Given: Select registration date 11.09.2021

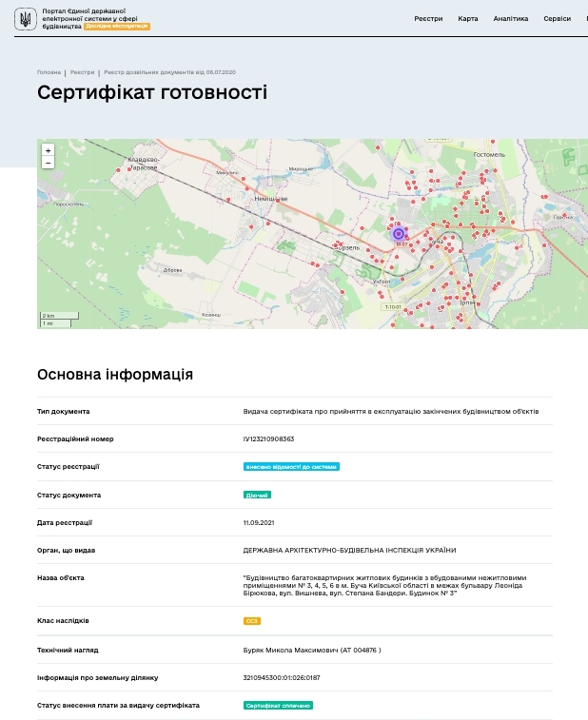Looking at the screenshot, I should [x=259, y=522].
